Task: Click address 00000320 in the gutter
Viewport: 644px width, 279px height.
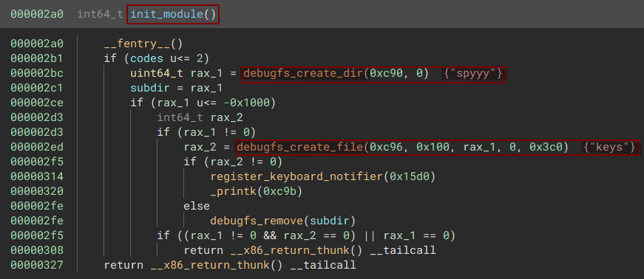Action: 37,191
